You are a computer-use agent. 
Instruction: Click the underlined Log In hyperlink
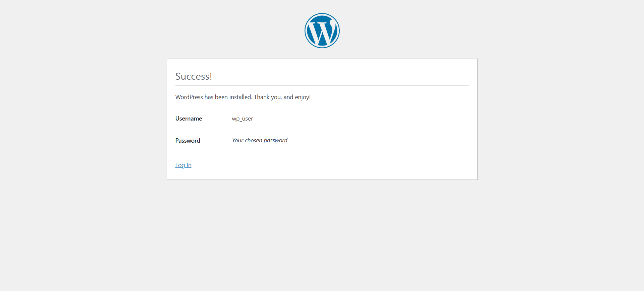183,165
